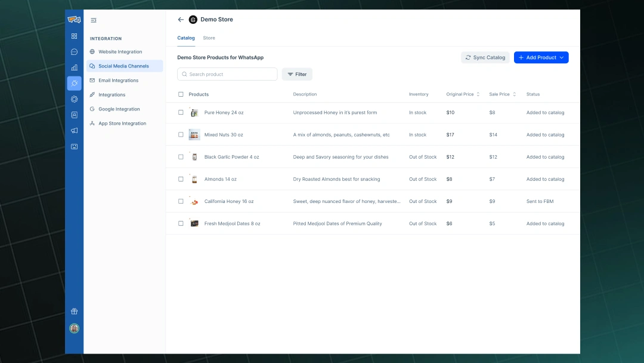
Task: Switch to the Store tab
Action: (x=209, y=38)
